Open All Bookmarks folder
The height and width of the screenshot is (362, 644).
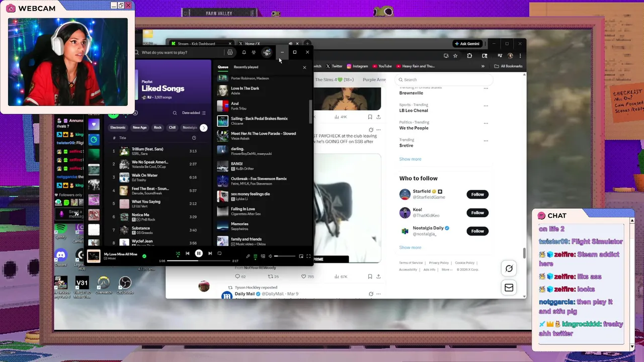tap(508, 66)
